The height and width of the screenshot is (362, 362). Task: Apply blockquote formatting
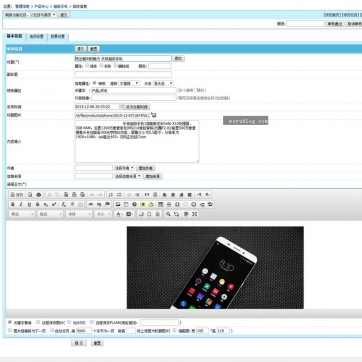click(147, 195)
